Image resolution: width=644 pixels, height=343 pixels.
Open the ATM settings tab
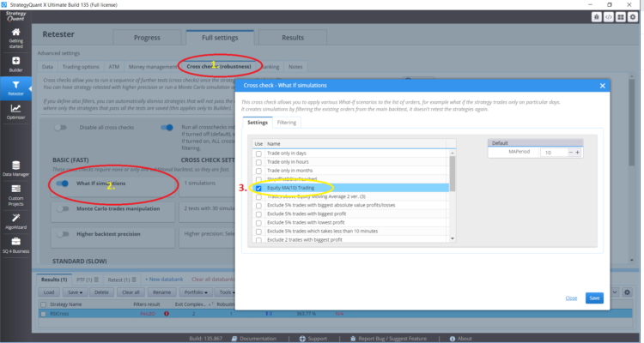point(113,67)
